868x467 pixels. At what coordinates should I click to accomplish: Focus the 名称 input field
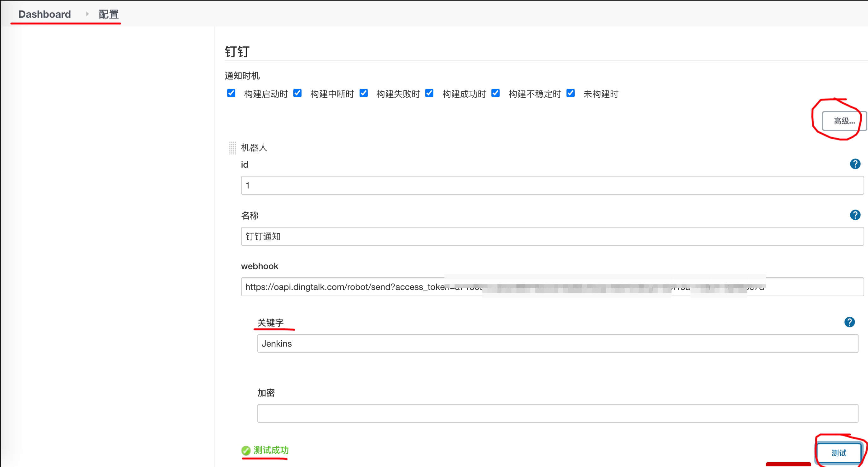[x=552, y=236]
